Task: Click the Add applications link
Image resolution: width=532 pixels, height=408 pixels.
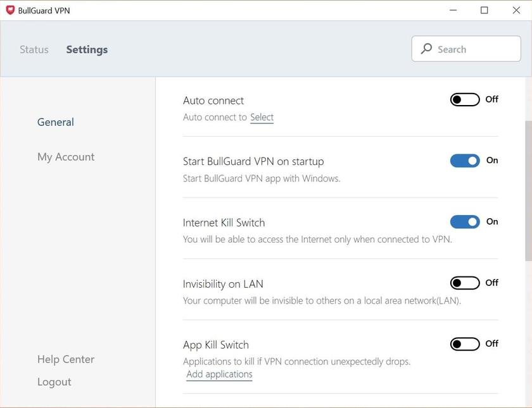Action: 219,374
